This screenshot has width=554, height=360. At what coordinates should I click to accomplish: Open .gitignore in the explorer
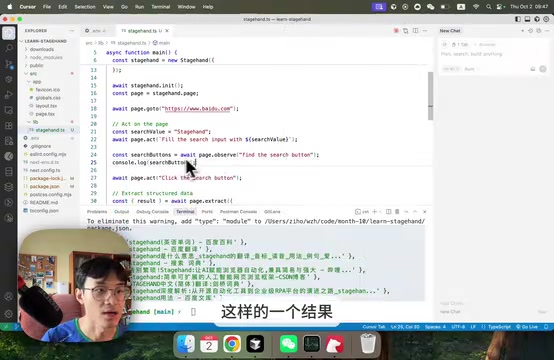click(40, 146)
